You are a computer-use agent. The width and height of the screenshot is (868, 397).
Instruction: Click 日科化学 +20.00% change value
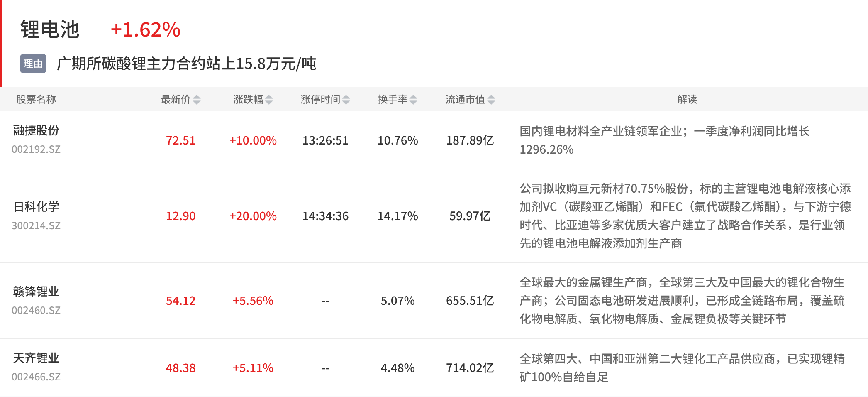(x=253, y=216)
